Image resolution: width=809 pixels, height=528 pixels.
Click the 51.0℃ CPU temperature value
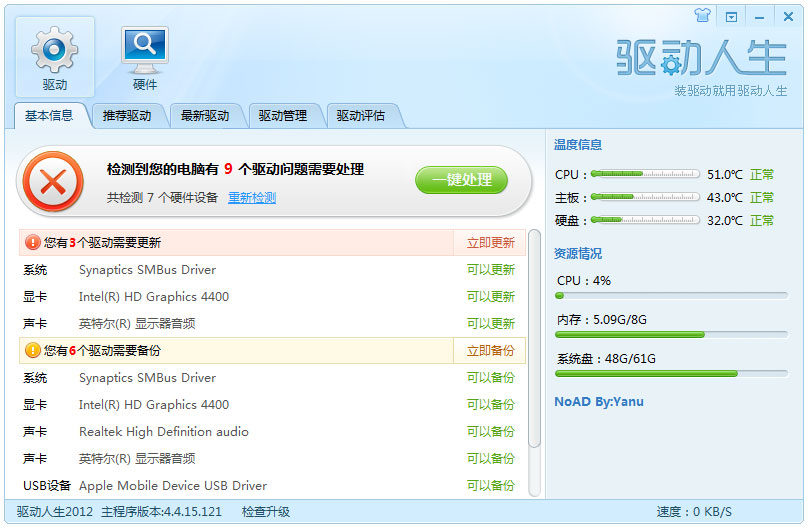tap(724, 174)
